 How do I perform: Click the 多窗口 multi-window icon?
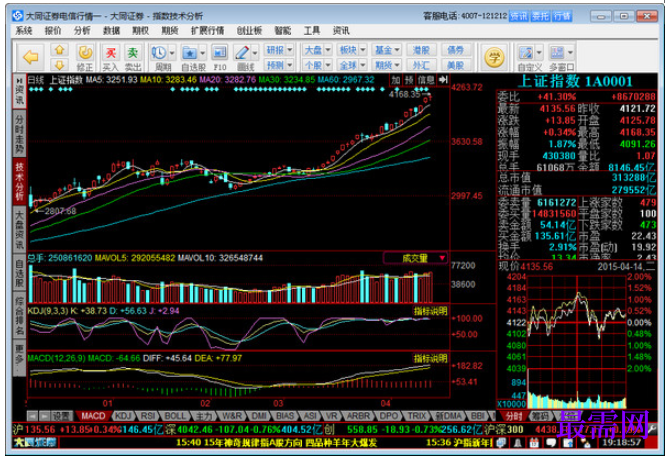[x=557, y=53]
